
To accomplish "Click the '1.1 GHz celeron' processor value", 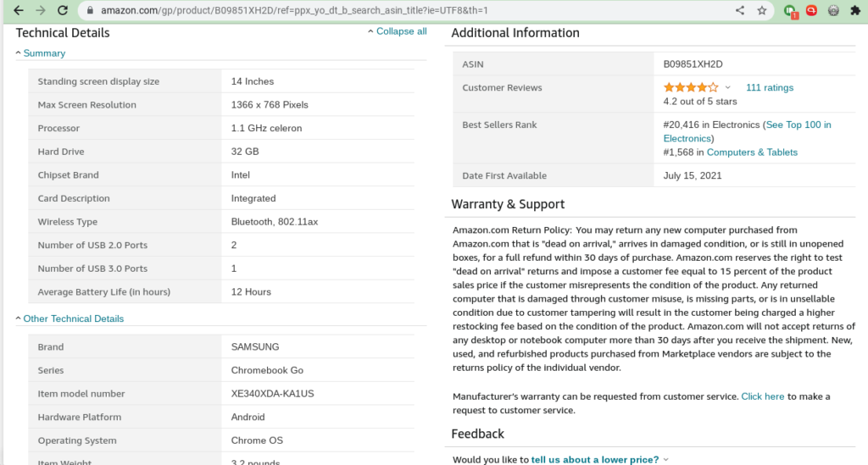I will pos(266,128).
